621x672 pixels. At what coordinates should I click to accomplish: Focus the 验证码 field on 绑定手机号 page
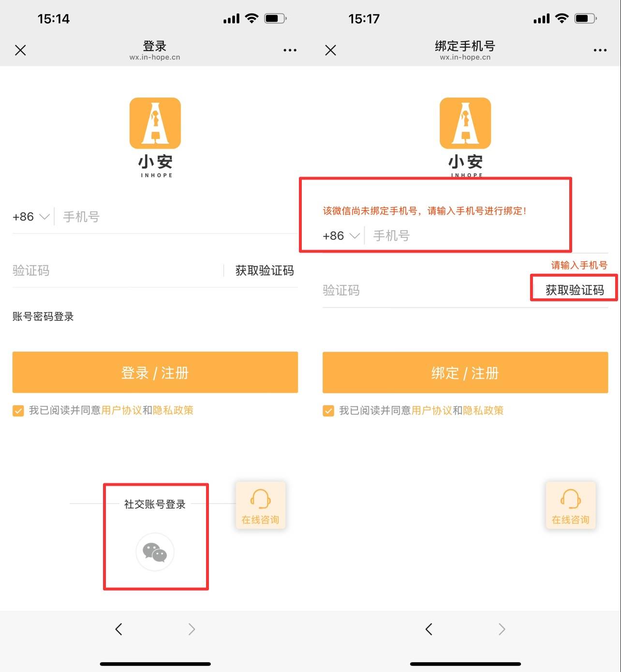click(x=426, y=290)
